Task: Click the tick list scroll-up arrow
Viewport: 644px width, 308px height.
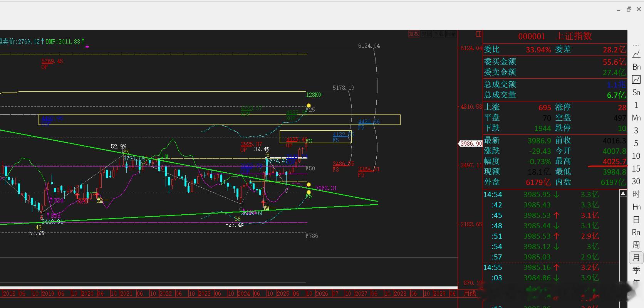Action: (623, 194)
